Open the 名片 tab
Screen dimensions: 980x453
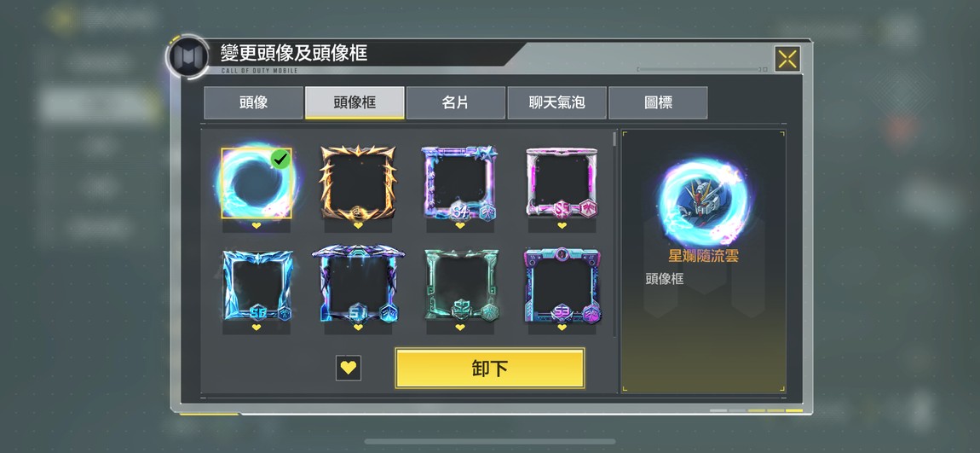456,102
